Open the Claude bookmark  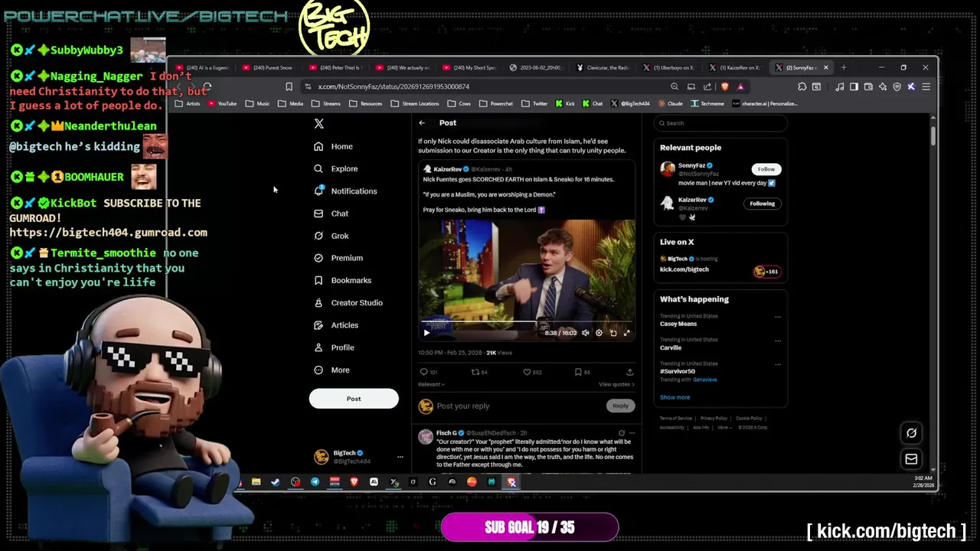point(670,103)
